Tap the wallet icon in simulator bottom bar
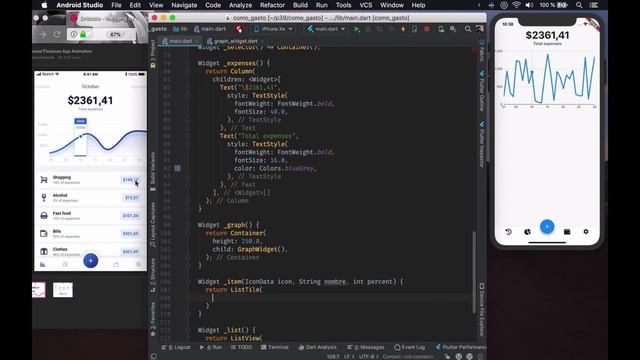The height and width of the screenshot is (360, 640). point(567,232)
